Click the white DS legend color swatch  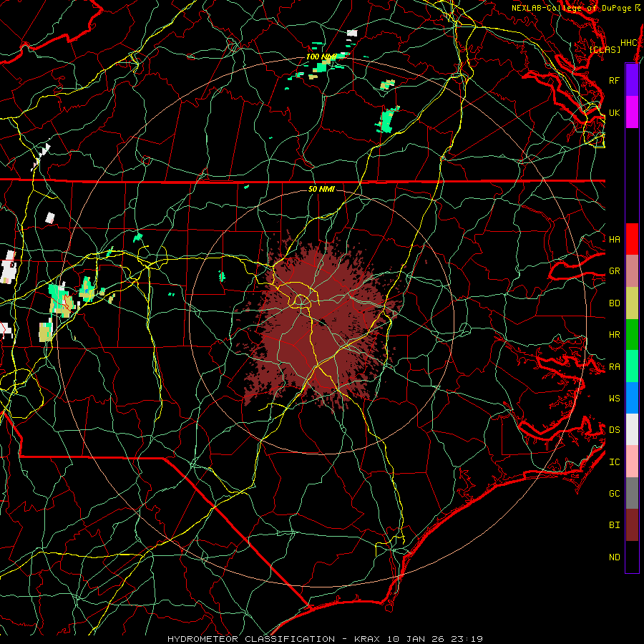coord(632,429)
